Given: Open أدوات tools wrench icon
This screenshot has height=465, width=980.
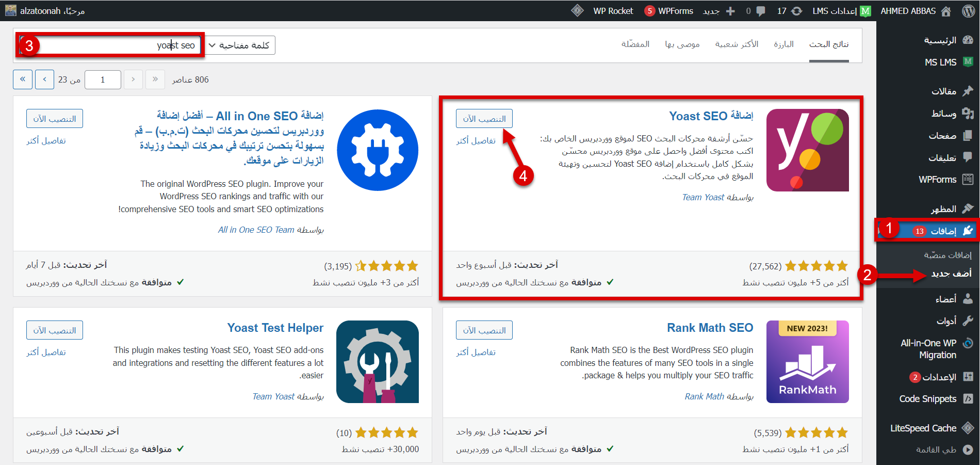Looking at the screenshot, I should coord(968,320).
